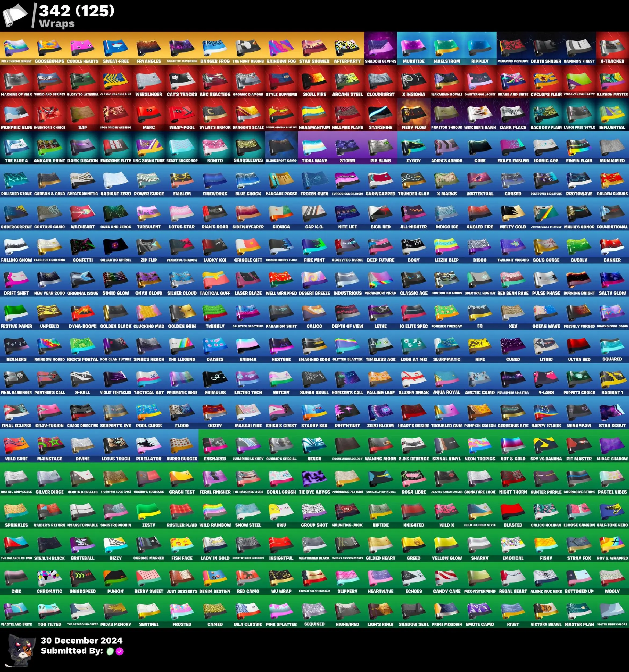Click the Pumpkin Season wrap
Image resolution: width=629 pixels, height=672 pixels.
[x=480, y=412]
